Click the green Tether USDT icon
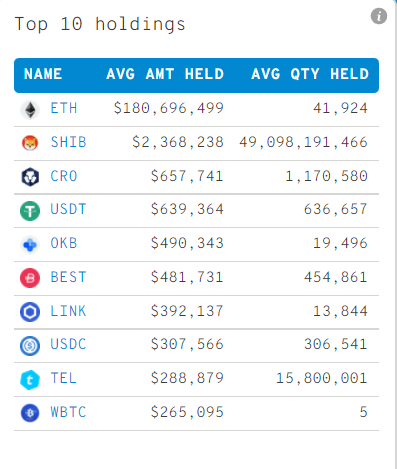 pyautogui.click(x=30, y=211)
